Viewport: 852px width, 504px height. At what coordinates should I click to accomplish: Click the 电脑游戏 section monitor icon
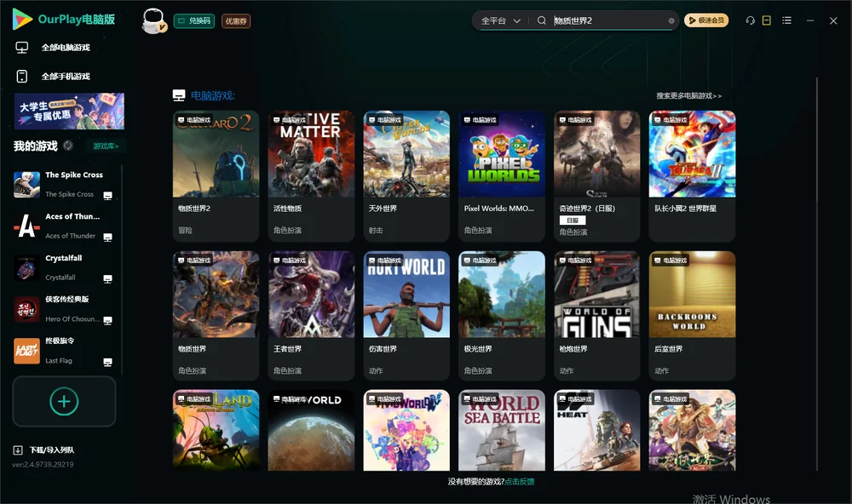coord(179,95)
